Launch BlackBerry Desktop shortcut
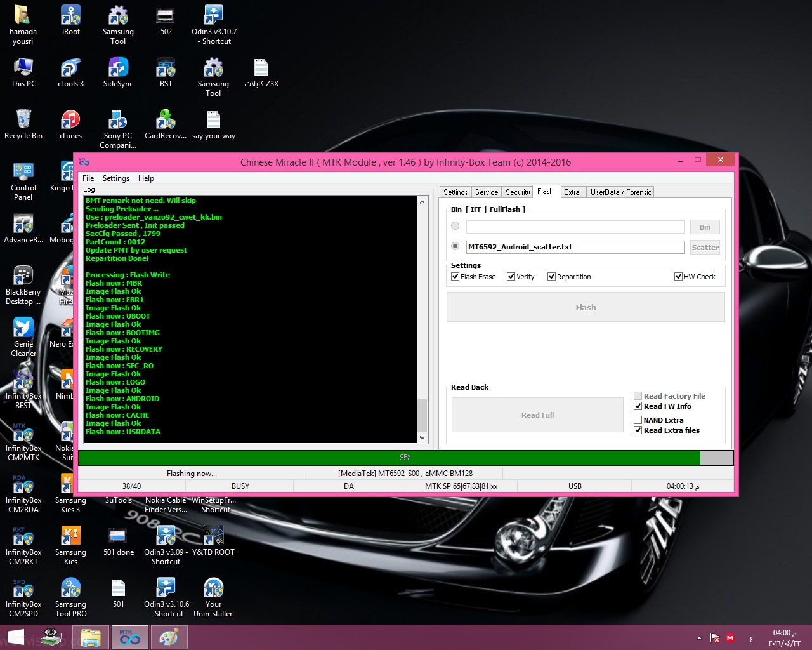Image resolution: width=812 pixels, height=650 pixels. point(23,285)
